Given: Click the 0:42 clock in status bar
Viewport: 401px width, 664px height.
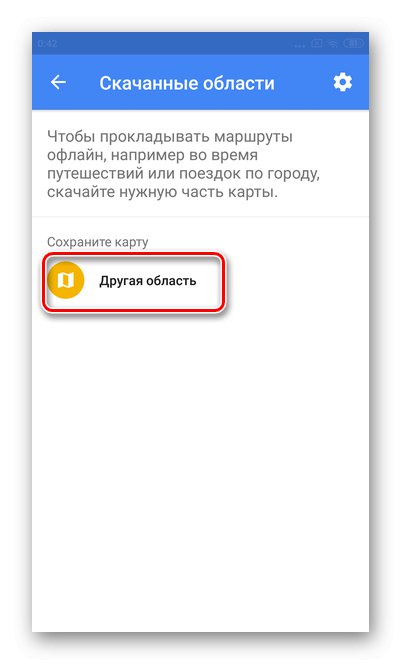Looking at the screenshot, I should pyautogui.click(x=47, y=44).
